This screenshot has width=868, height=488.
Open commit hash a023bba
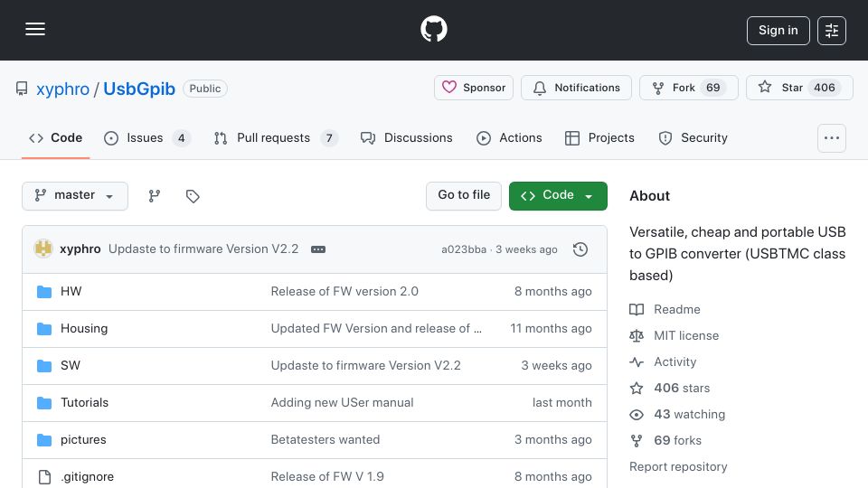(x=464, y=249)
